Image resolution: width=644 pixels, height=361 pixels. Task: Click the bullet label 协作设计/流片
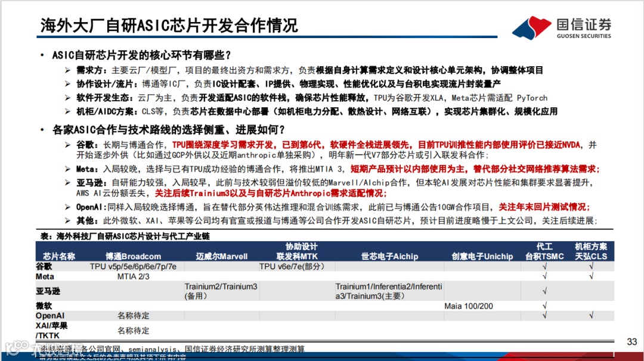[107, 84]
